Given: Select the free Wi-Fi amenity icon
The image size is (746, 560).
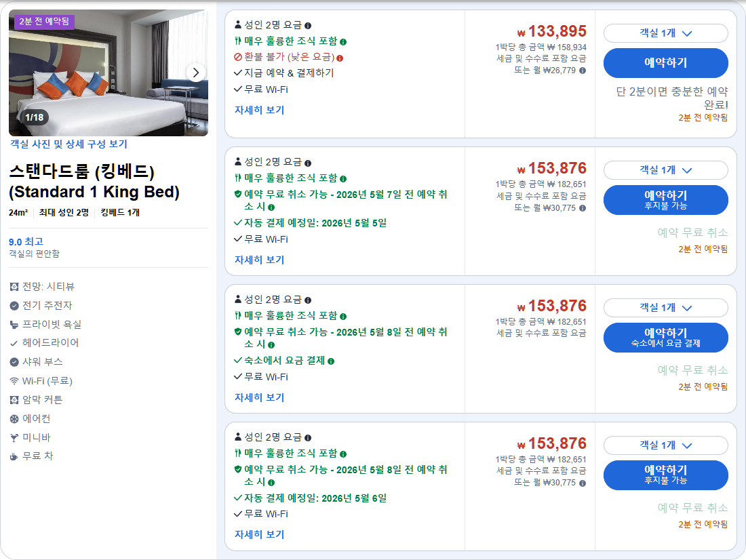Looking at the screenshot, I should 15,381.
